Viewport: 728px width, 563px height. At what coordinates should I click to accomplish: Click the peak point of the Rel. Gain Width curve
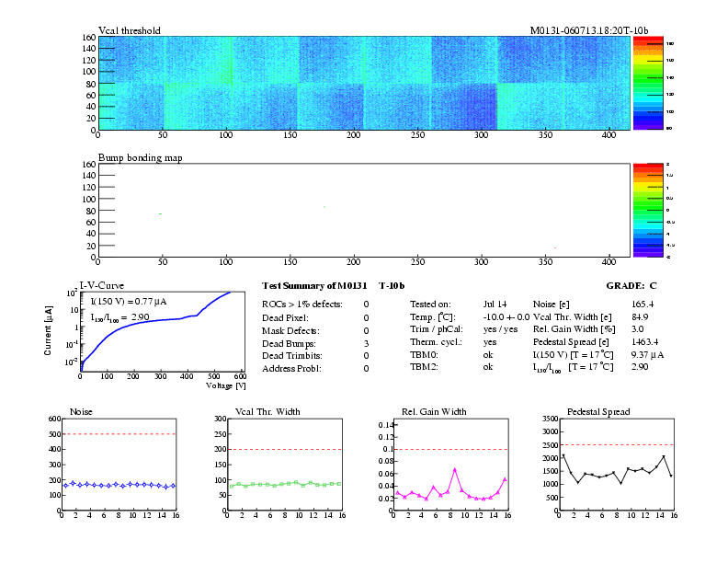click(455, 470)
